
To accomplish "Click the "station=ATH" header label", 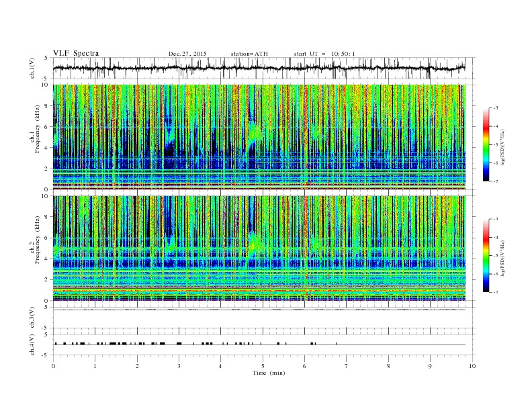I will pos(249,54).
